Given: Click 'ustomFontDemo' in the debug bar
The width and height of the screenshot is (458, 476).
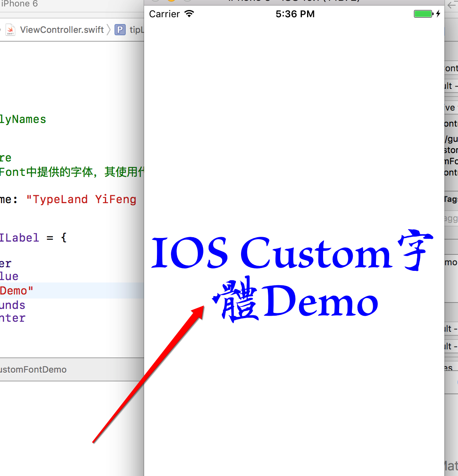Looking at the screenshot, I should (x=33, y=369).
